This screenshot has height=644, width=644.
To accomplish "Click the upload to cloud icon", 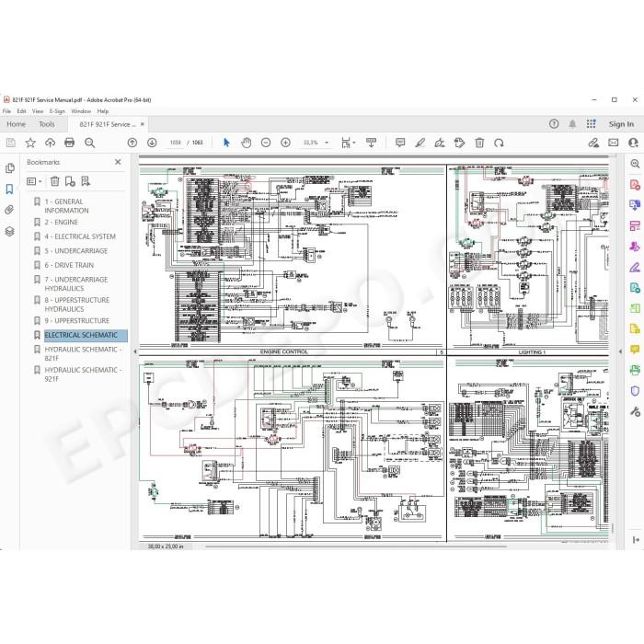I will [x=50, y=143].
